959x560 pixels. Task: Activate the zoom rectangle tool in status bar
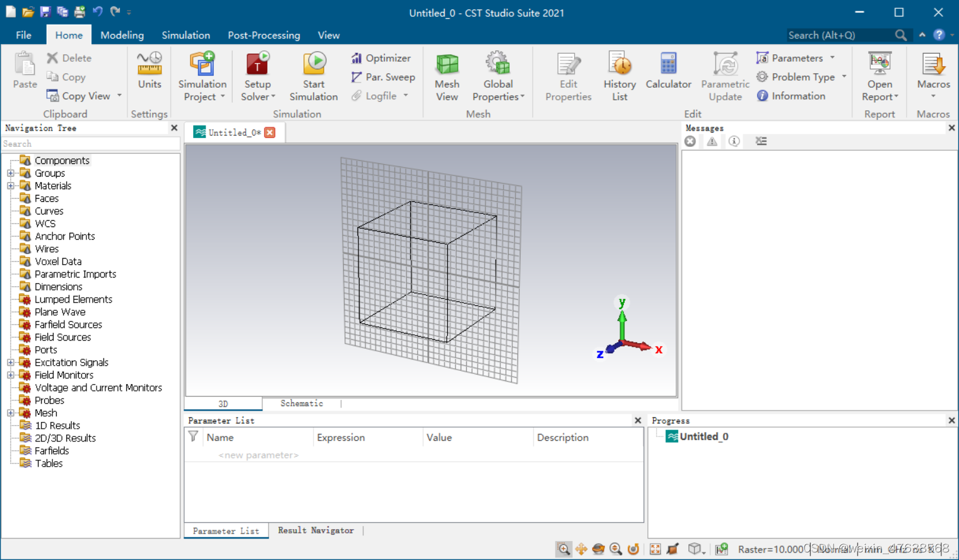pyautogui.click(x=563, y=549)
